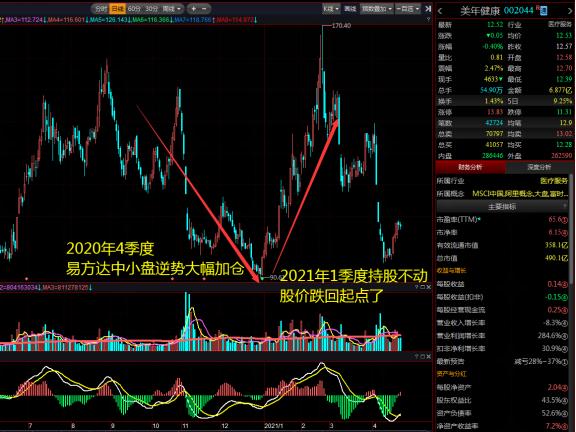Maximize the volume indicator panel
576x432 pixels.
pyautogui.click(x=422, y=287)
